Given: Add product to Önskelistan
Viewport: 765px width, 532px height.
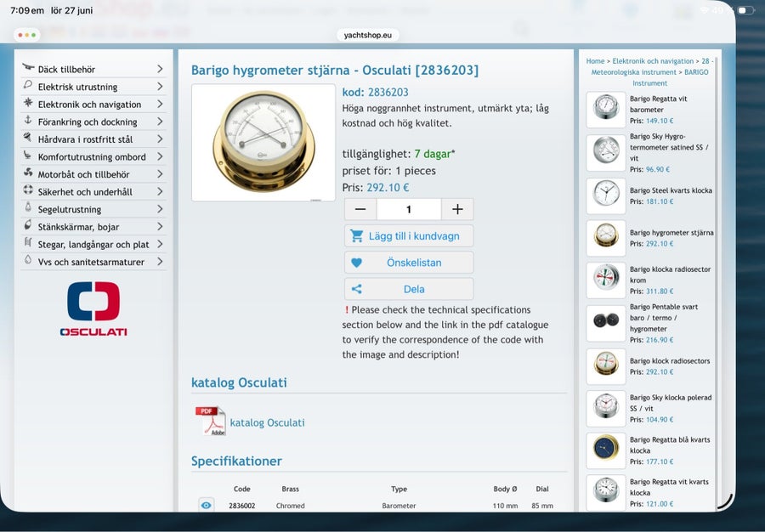Looking at the screenshot, I should coord(409,263).
